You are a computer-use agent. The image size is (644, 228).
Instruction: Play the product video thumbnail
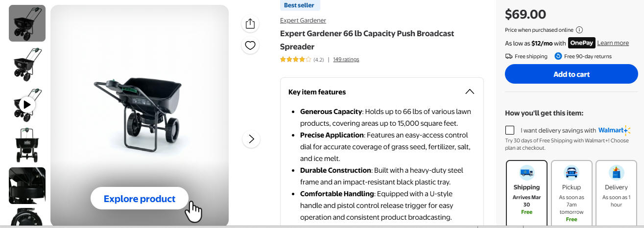27,105
